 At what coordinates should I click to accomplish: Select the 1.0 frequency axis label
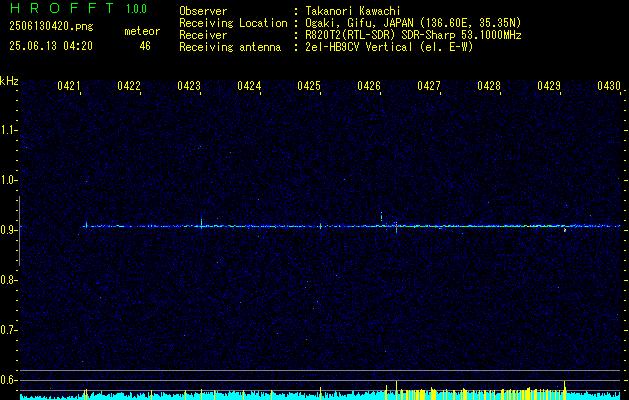(x=8, y=180)
